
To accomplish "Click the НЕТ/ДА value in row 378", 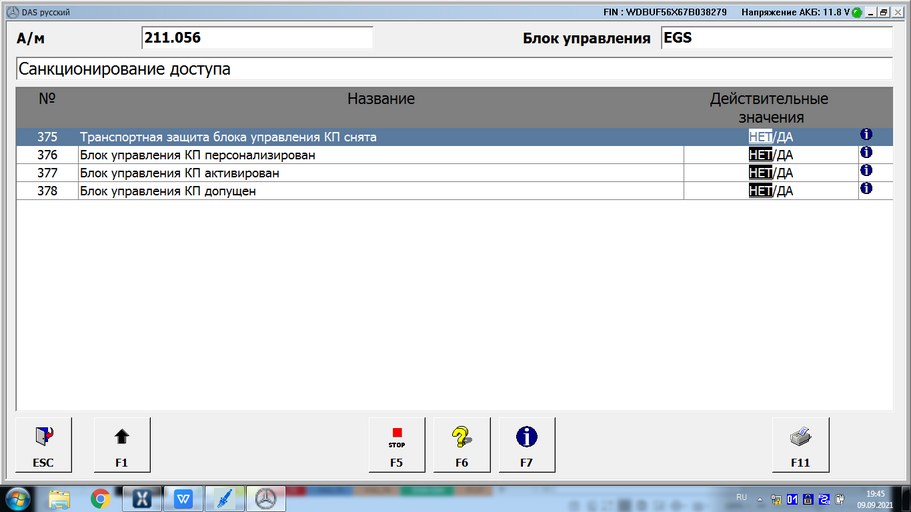I will click(x=770, y=191).
